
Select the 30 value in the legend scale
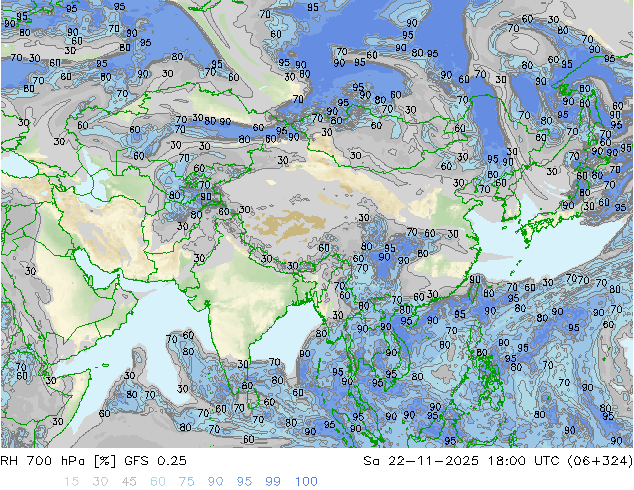click(100, 482)
